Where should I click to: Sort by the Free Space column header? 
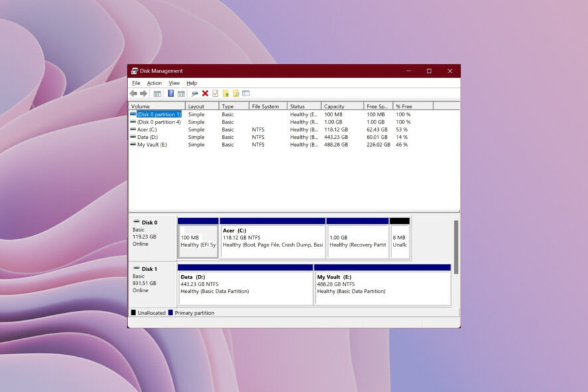tap(378, 106)
